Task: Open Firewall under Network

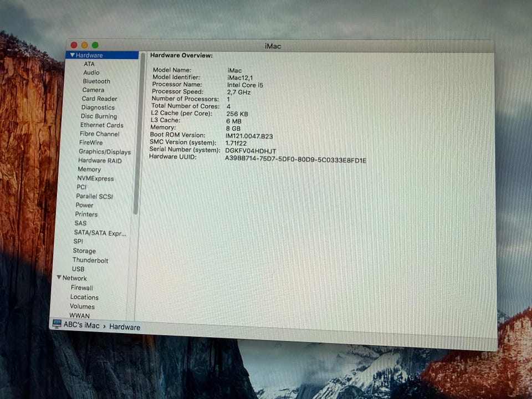Action: click(x=82, y=288)
